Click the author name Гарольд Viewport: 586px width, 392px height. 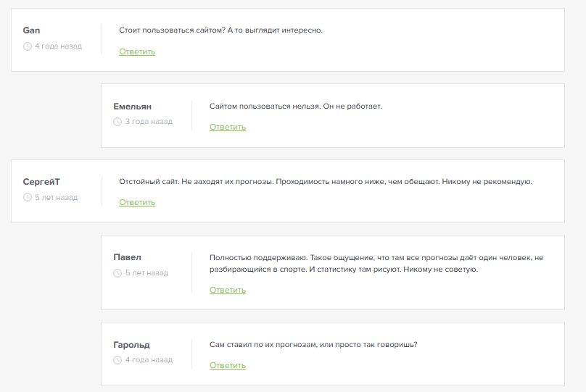[x=132, y=344]
